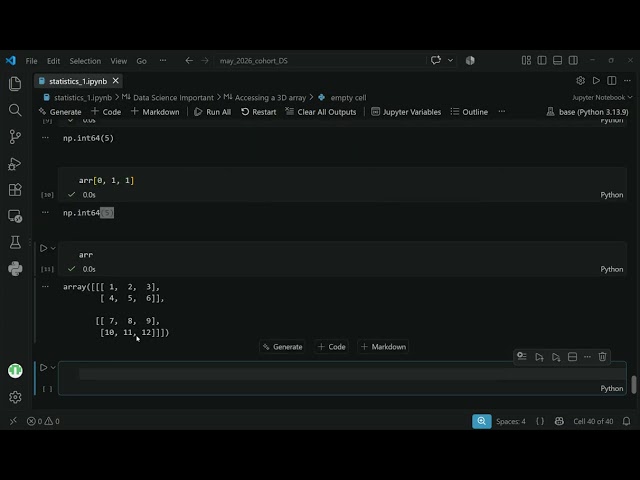Open notebook settings gear in editor title

pyautogui.click(x=580, y=81)
